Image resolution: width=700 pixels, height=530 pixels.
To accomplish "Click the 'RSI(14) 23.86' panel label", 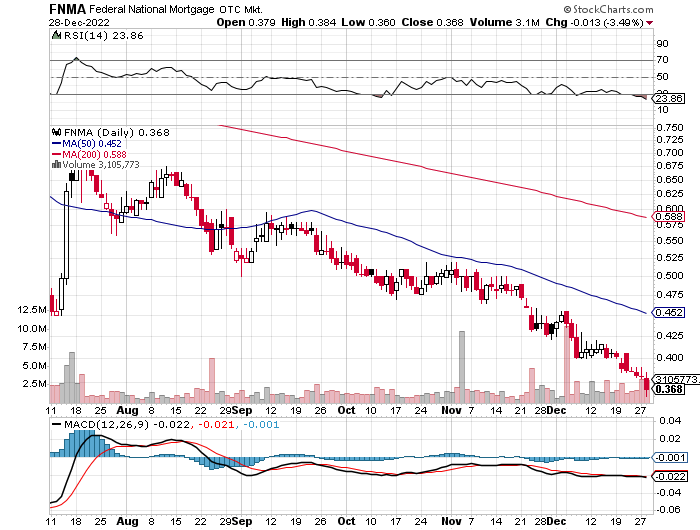I will (x=104, y=35).
